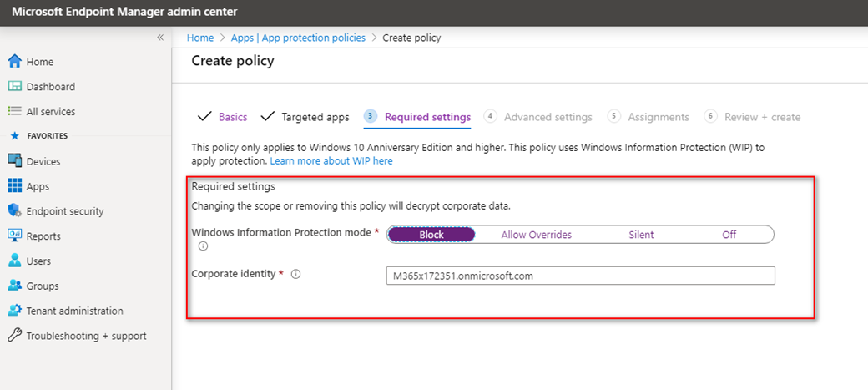The height and width of the screenshot is (390, 868).
Task: Click the Users icon in sidebar
Action: [x=14, y=261]
